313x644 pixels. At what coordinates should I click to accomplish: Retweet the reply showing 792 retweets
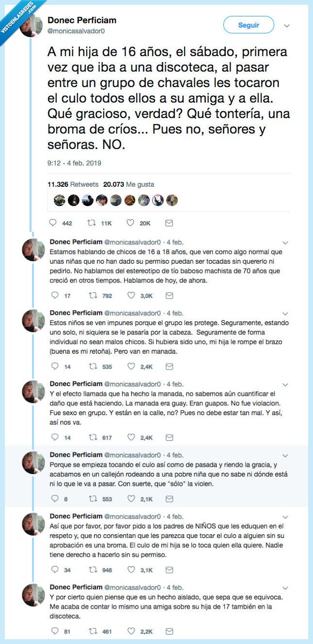tap(91, 295)
